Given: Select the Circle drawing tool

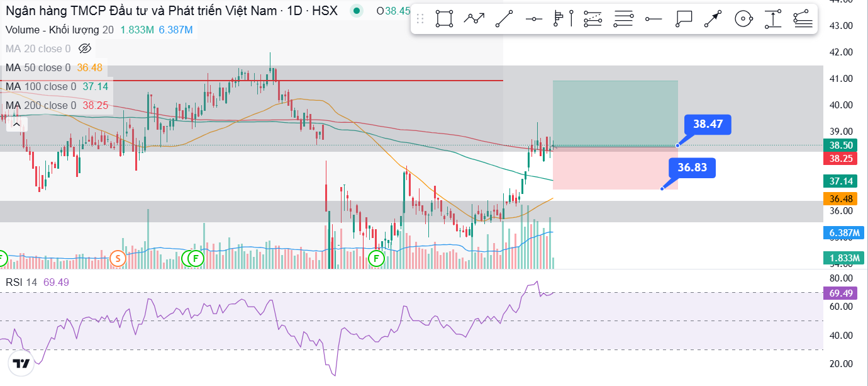Looking at the screenshot, I should click(743, 20).
